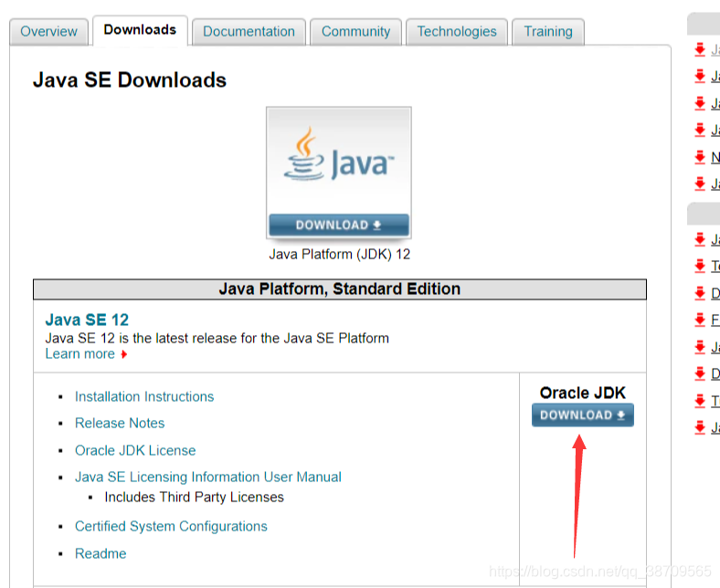This screenshot has width=720, height=588.
Task: Open the Readme link
Action: pyautogui.click(x=101, y=553)
